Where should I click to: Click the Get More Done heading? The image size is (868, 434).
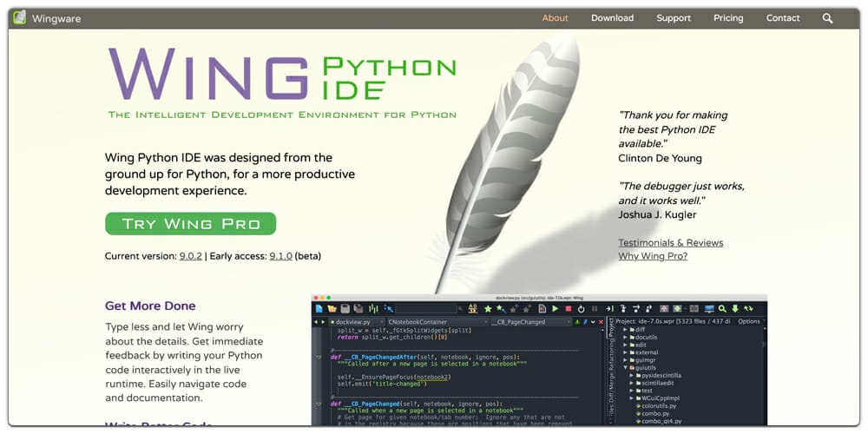point(150,306)
